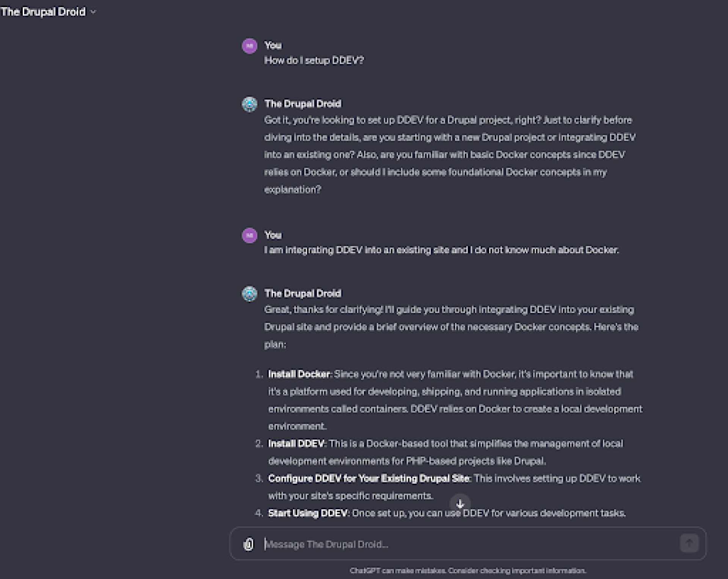The image size is (728, 579).
Task: Click the scroll-to-bottom down arrow icon
Action: tap(460, 503)
